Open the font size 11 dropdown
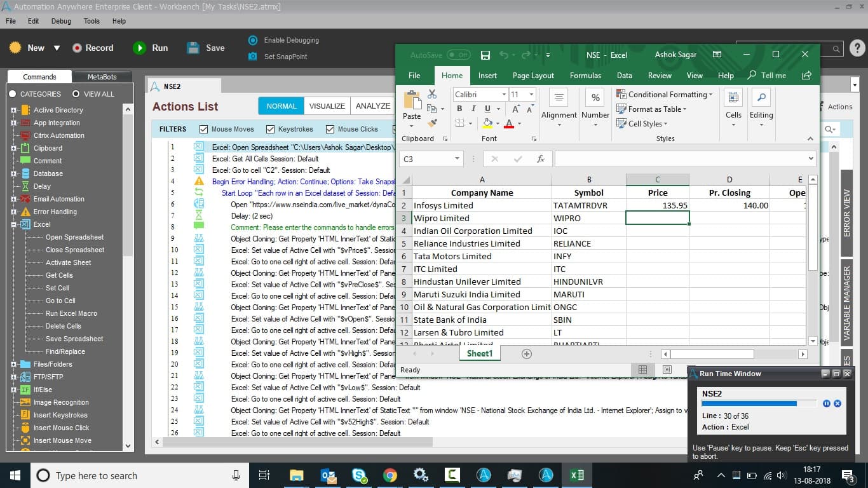This screenshot has width=868, height=488. tap(532, 94)
